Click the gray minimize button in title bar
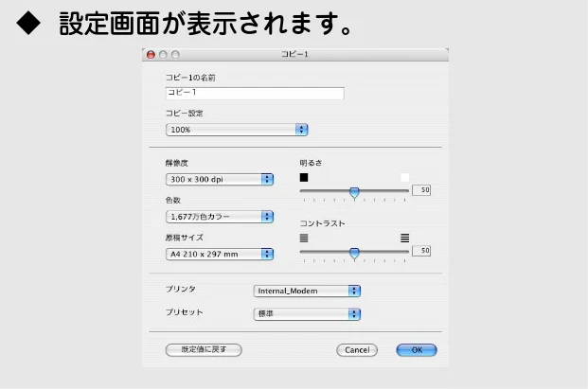 point(163,55)
